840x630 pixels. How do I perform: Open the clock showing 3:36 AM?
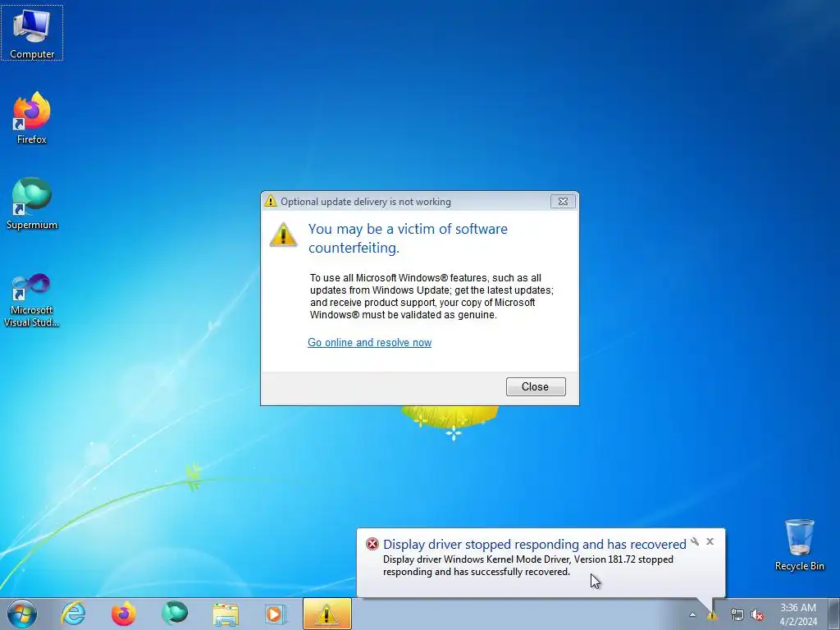pos(798,614)
